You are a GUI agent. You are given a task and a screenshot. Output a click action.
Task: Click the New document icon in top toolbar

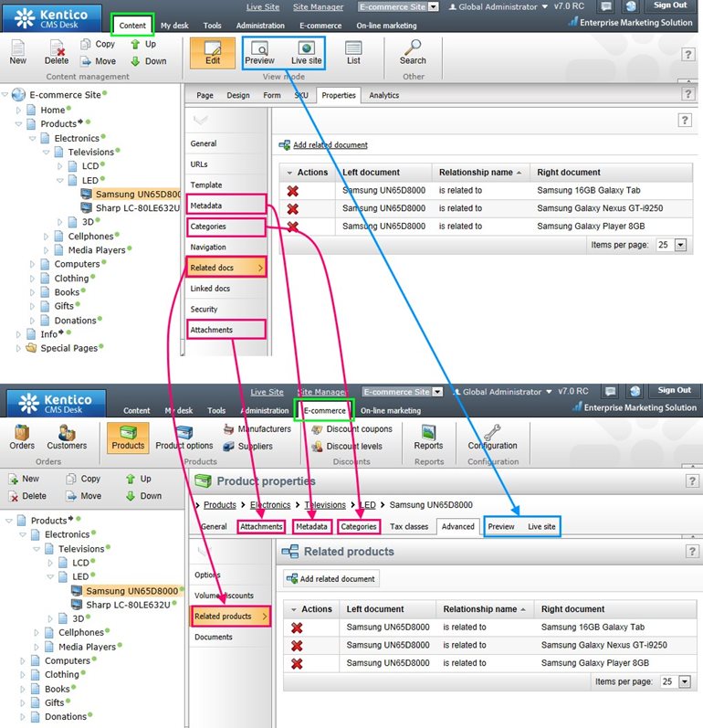point(17,52)
